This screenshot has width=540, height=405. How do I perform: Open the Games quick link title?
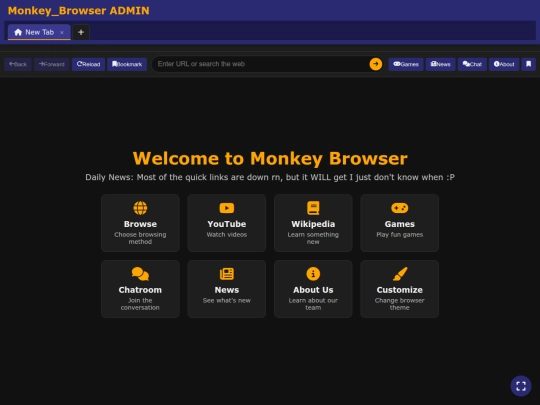click(x=399, y=224)
